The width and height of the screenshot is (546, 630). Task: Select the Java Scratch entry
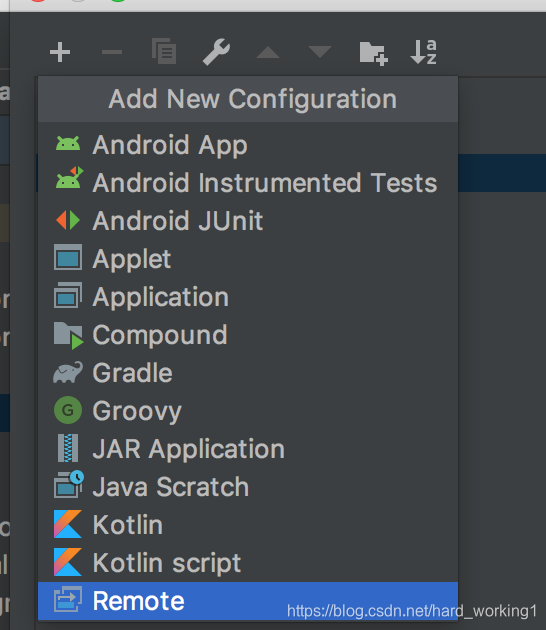(248, 487)
